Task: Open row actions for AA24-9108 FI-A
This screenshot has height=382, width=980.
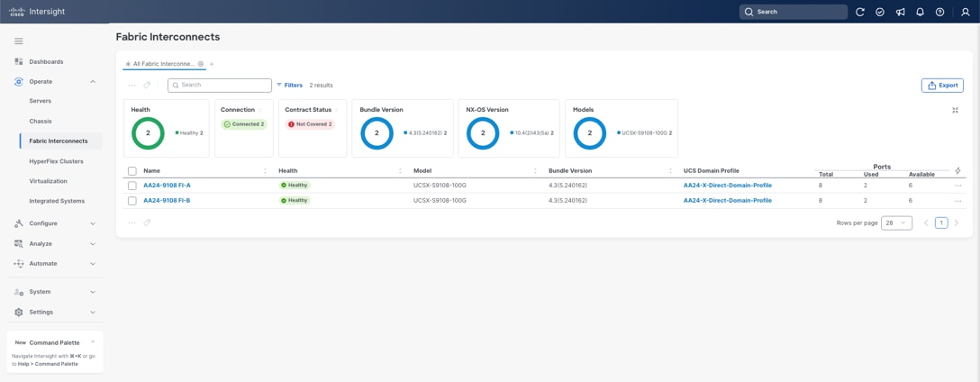Action: [957, 186]
